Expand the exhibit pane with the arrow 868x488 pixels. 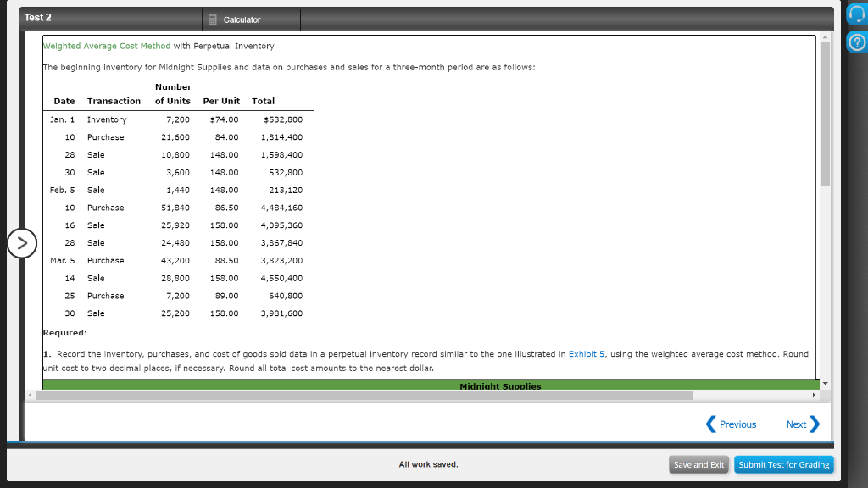tap(21, 243)
